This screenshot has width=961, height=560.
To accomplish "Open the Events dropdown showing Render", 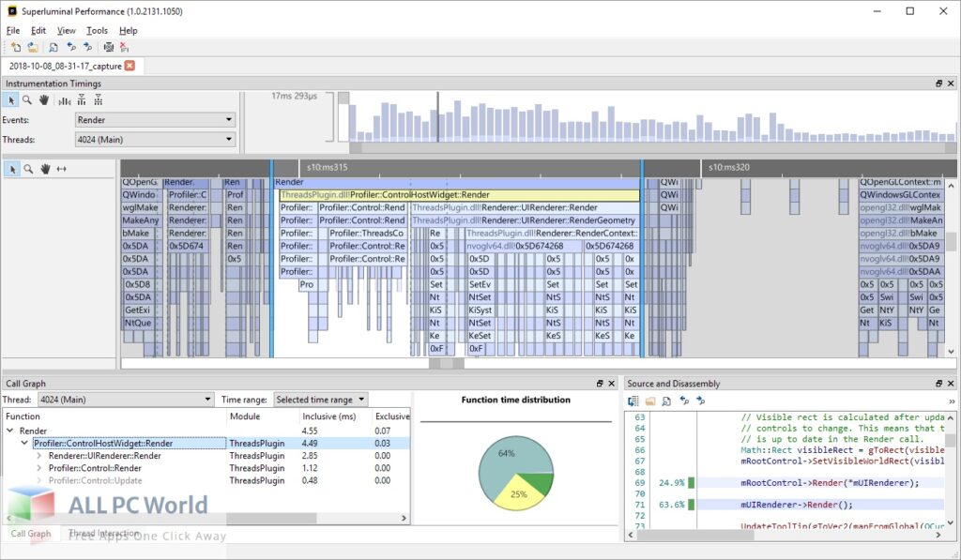I will pyautogui.click(x=155, y=120).
